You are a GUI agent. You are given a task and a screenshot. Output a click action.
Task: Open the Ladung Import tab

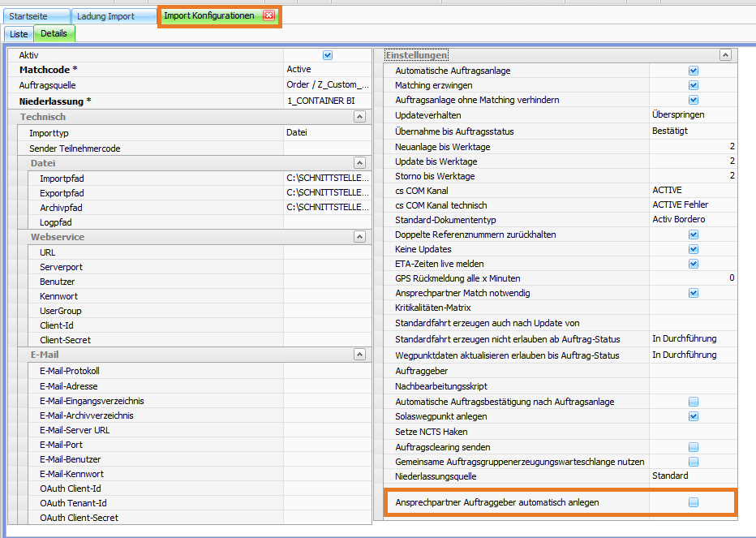[105, 16]
